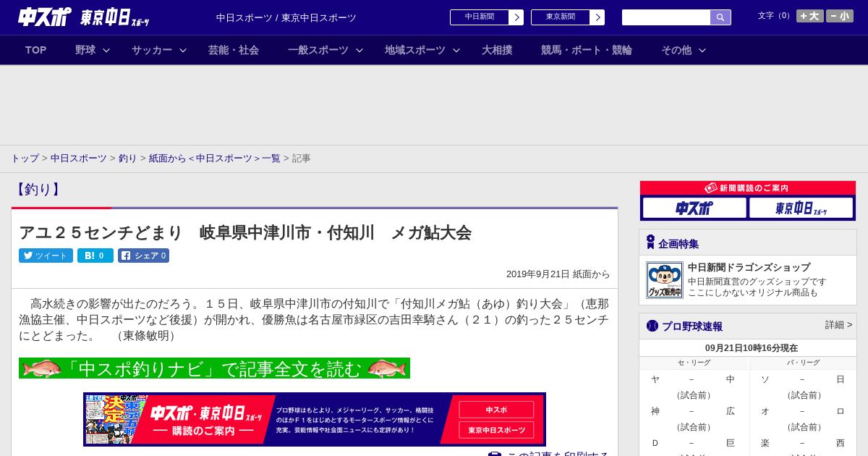This screenshot has width=868, height=456.
Task: Open the 新聞購読のご案内 sidebar header
Action: tap(748, 187)
